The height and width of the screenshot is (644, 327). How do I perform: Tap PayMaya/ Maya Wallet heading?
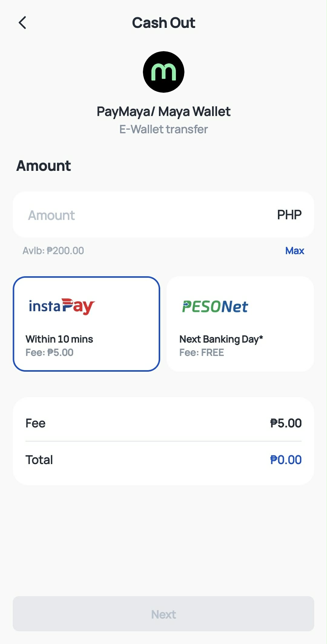(163, 111)
